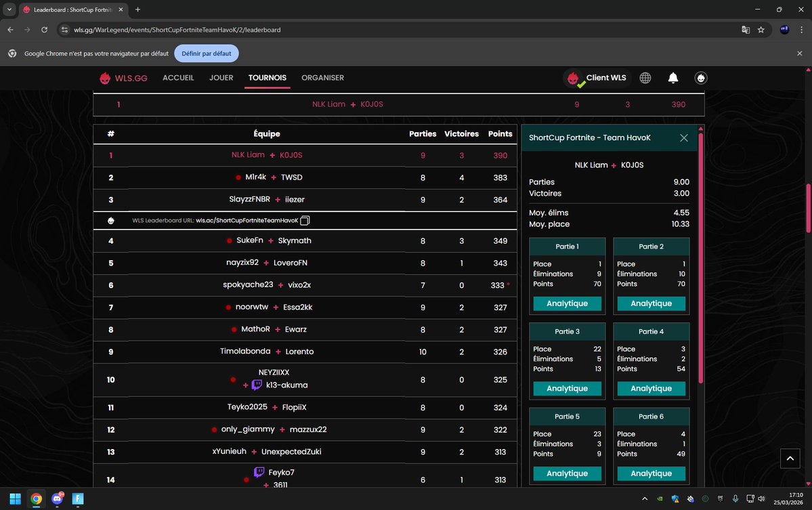Viewport: 812px width, 510px height.
Task: Click the Client WLS button
Action: [597, 78]
